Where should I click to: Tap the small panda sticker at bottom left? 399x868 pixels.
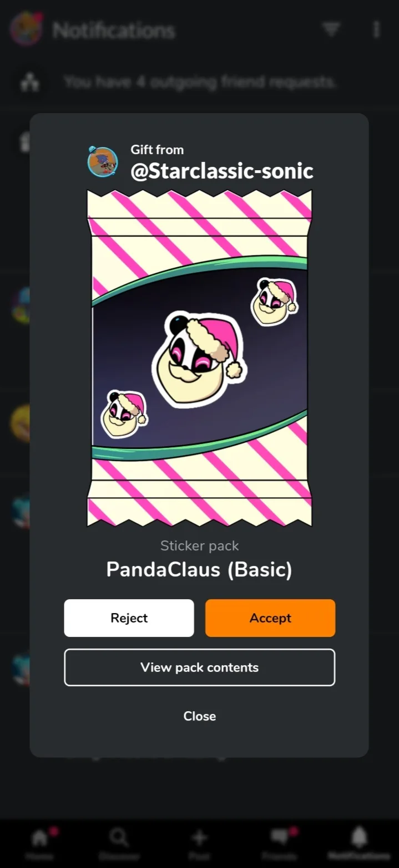pos(124,414)
